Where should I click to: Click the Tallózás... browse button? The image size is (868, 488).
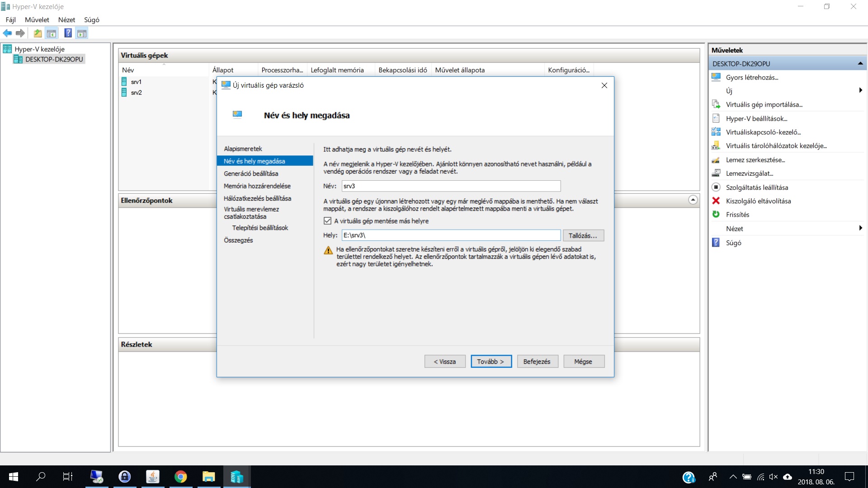[x=583, y=235]
